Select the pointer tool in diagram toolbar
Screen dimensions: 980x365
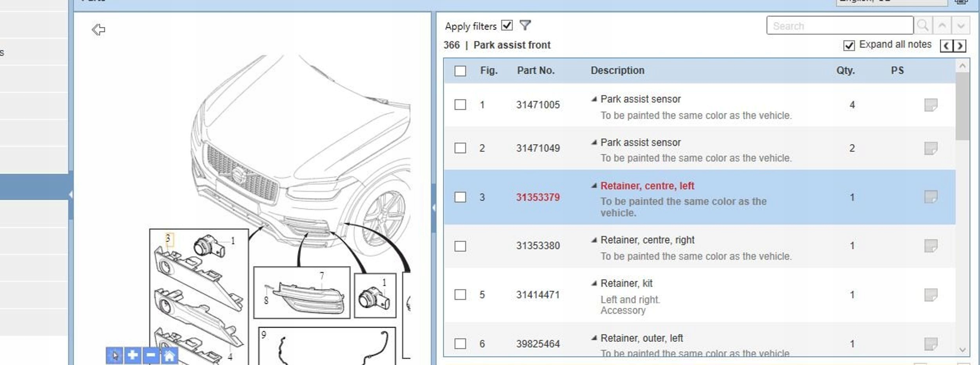coord(114,356)
